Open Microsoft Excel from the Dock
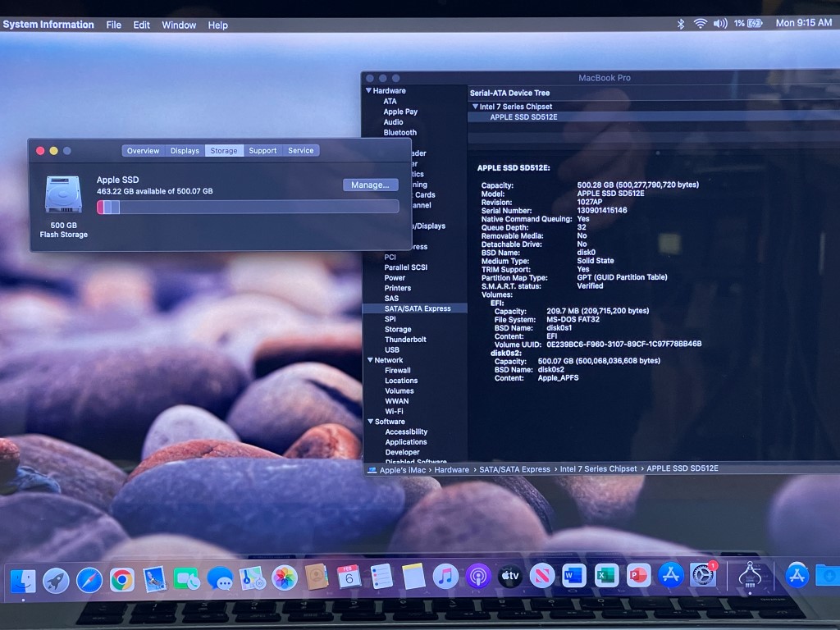Screen dimensions: 840x630 pos(606,576)
